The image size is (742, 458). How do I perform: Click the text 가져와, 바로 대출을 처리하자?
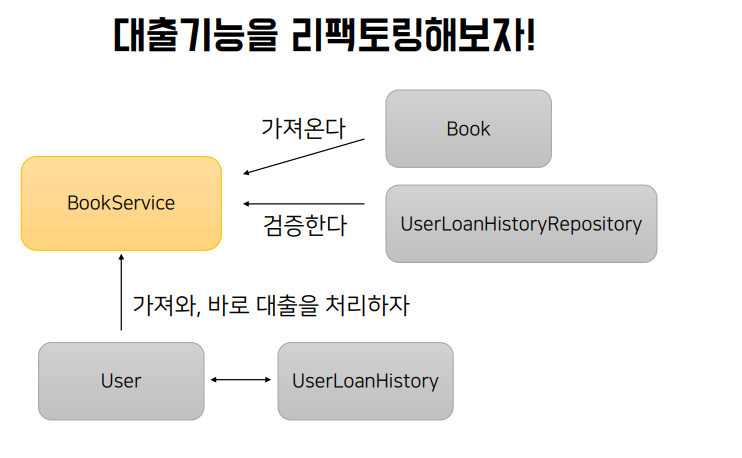click(x=271, y=305)
